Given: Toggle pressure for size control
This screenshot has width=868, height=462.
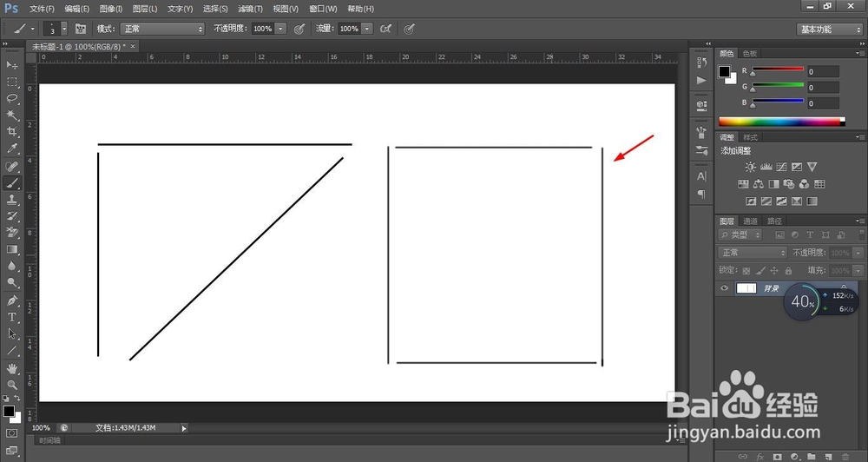Looking at the screenshot, I should coord(409,29).
